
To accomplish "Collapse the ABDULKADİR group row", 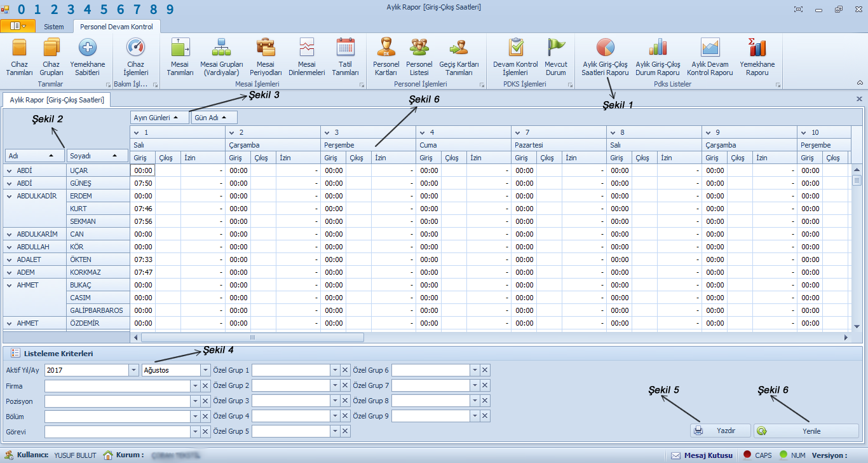I will pos(10,196).
